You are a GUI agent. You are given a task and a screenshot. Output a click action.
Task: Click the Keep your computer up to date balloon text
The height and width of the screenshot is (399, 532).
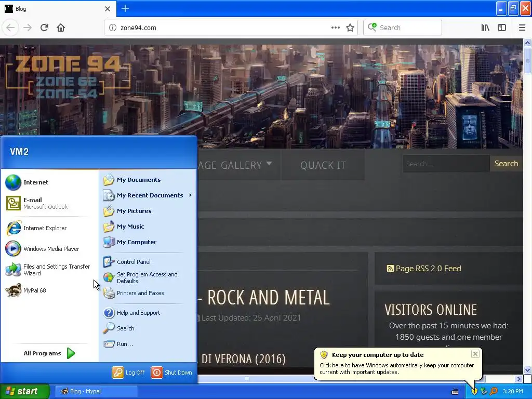coord(396,368)
